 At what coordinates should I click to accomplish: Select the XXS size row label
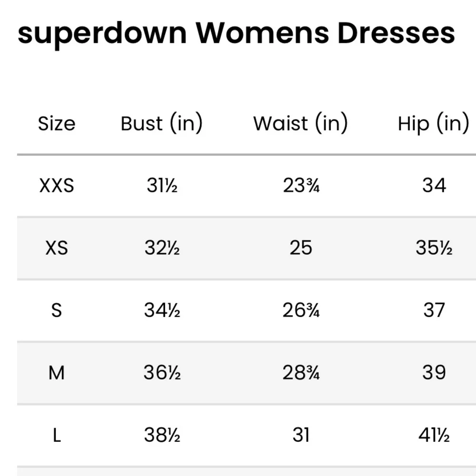click(x=57, y=185)
